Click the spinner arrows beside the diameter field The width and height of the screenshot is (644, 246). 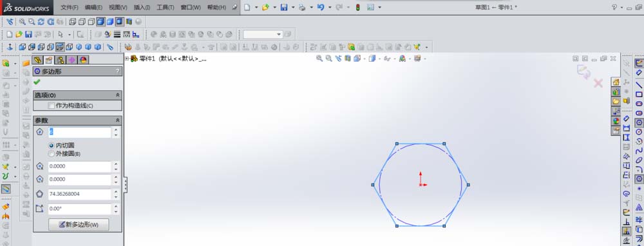click(x=116, y=194)
